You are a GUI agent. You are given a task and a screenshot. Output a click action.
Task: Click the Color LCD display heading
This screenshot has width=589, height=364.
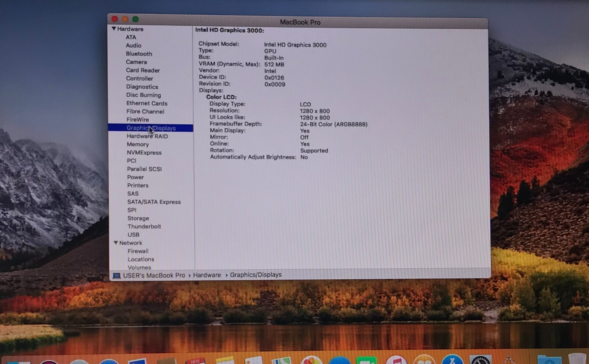pyautogui.click(x=221, y=97)
